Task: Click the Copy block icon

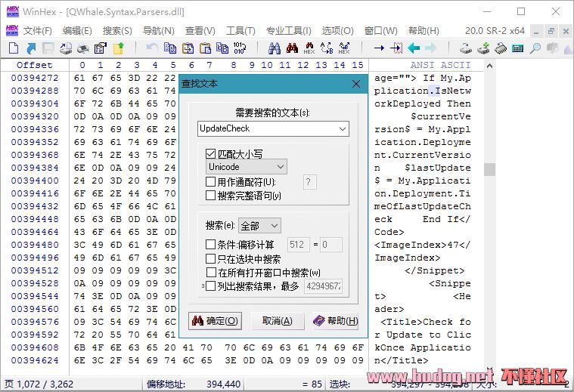Action: pos(170,48)
